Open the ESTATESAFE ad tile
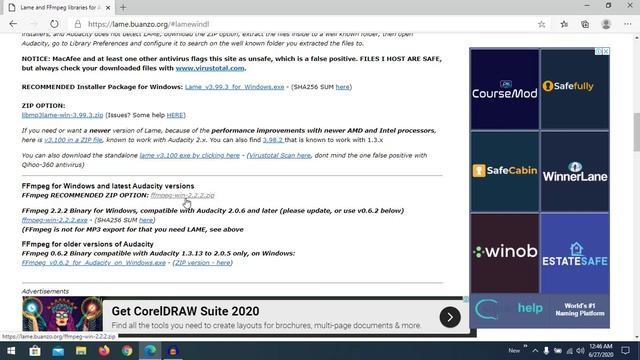 (x=575, y=253)
